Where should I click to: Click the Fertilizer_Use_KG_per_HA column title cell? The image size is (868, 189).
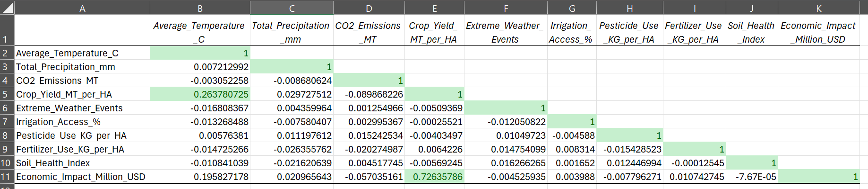[x=695, y=30]
